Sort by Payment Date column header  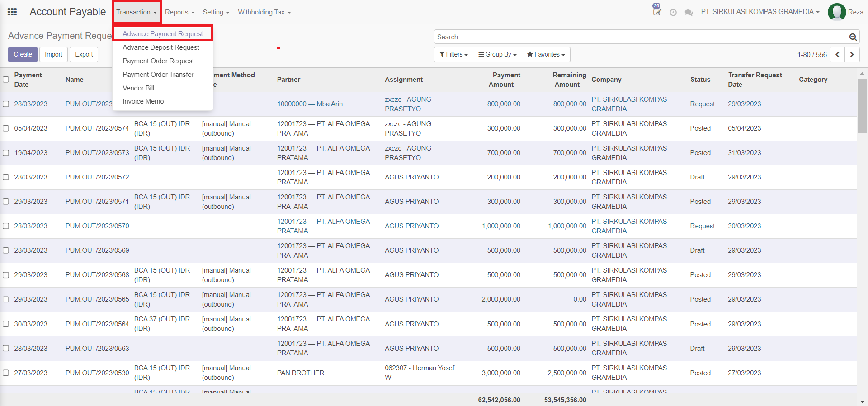coord(28,80)
